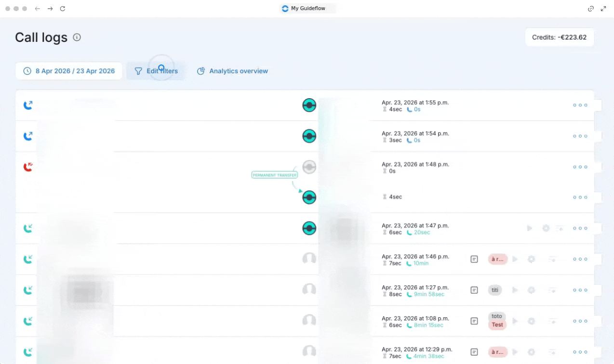Click the red missed call icon on the 1:48 p.m. row

coord(28,167)
